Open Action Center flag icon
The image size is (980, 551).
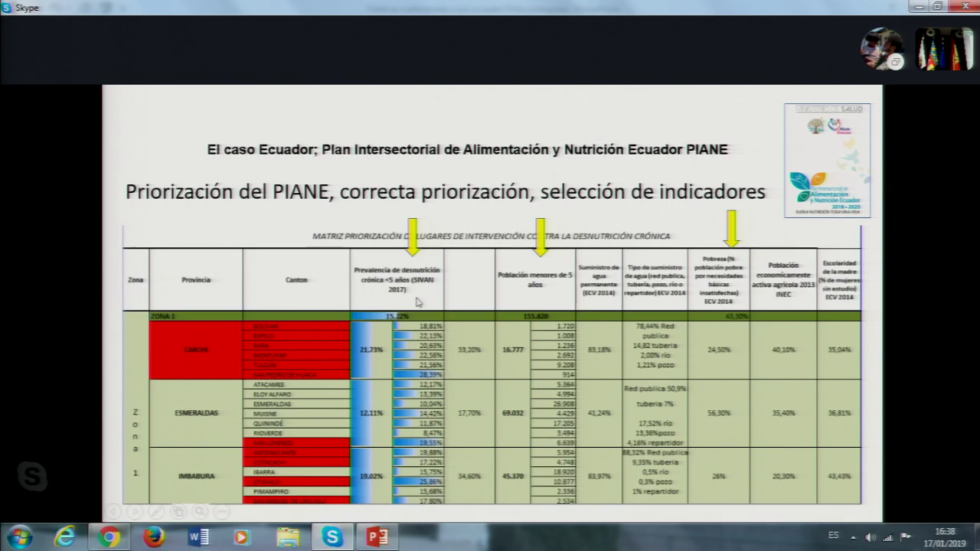point(906,537)
